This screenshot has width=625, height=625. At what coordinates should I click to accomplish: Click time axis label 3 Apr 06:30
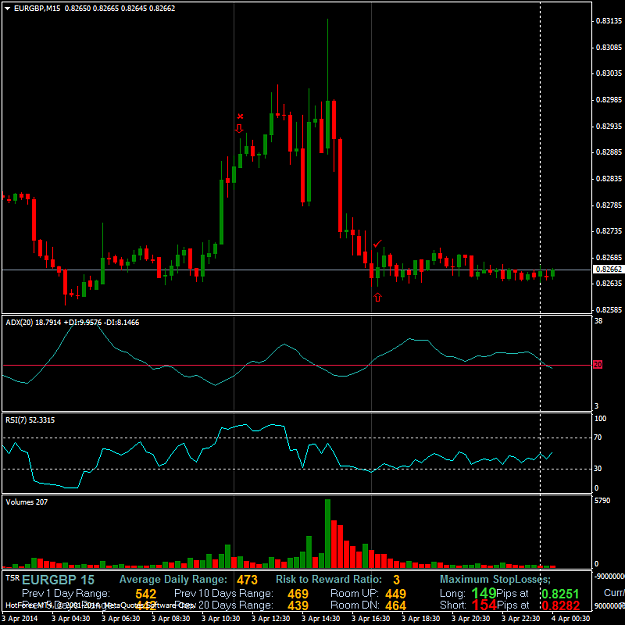(x=121, y=619)
